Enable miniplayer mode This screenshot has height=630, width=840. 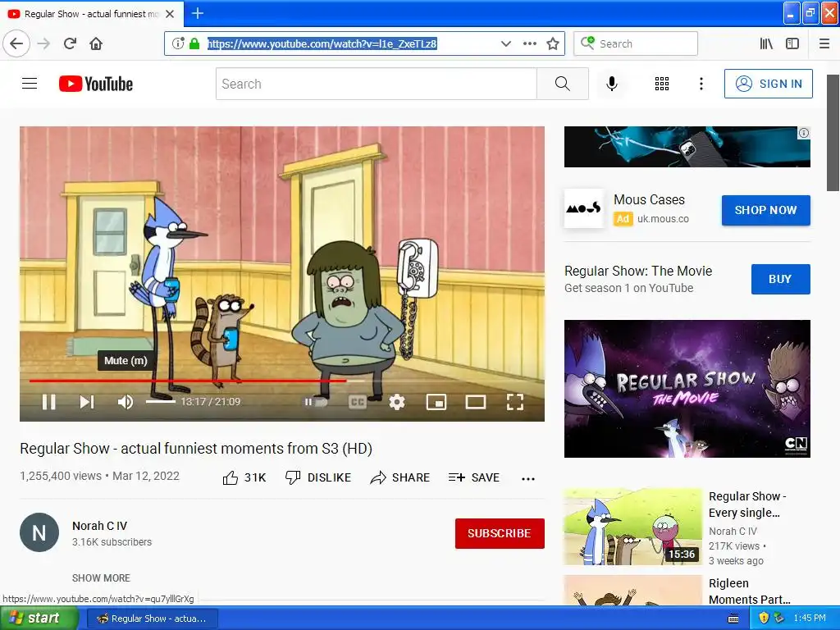[436, 402]
